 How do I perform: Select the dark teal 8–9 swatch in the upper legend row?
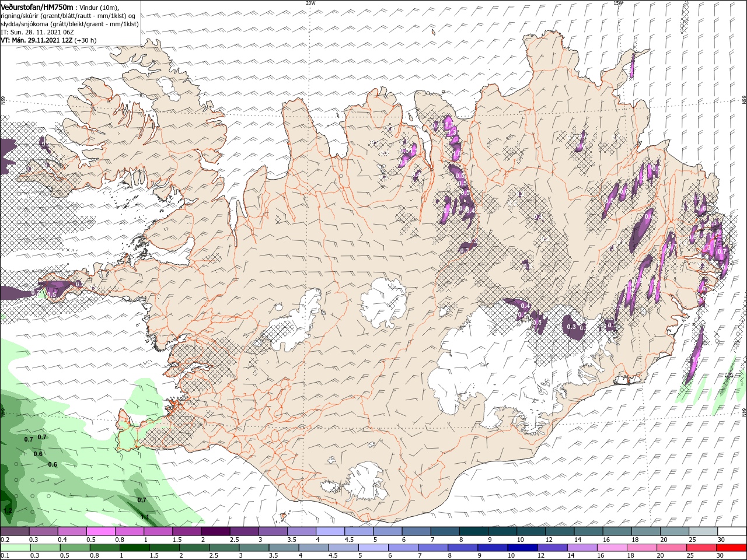(x=473, y=531)
